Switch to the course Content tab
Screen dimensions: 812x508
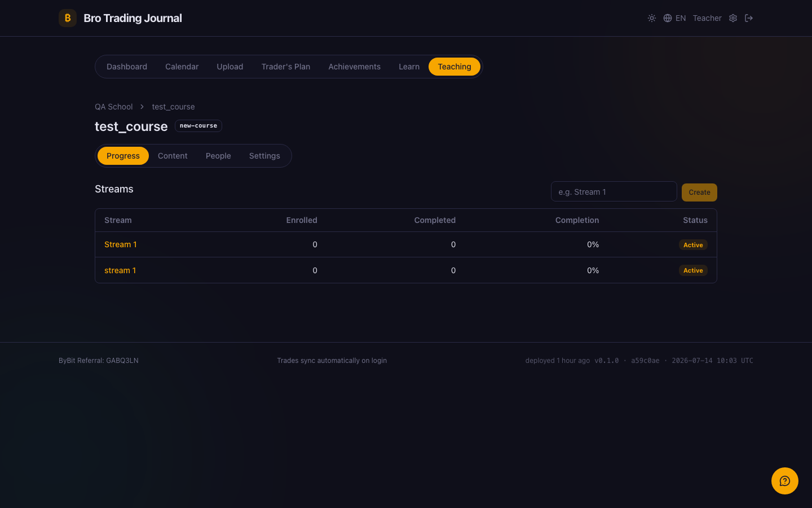(x=173, y=156)
